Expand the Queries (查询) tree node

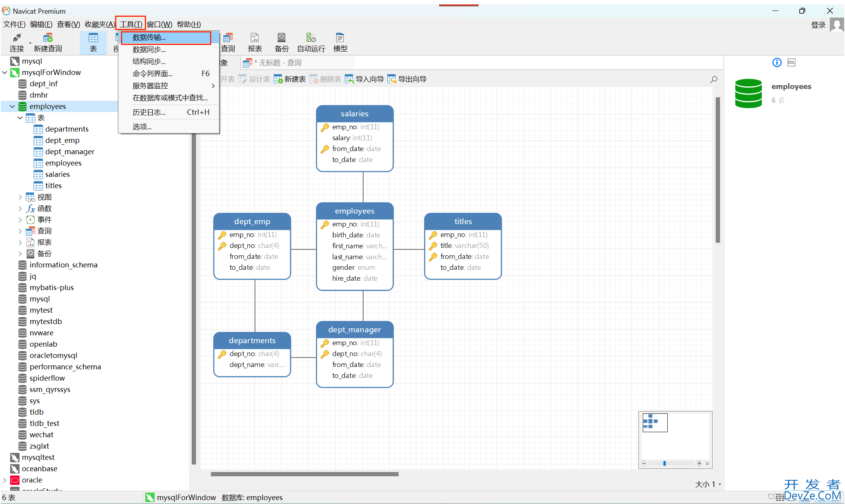(20, 231)
